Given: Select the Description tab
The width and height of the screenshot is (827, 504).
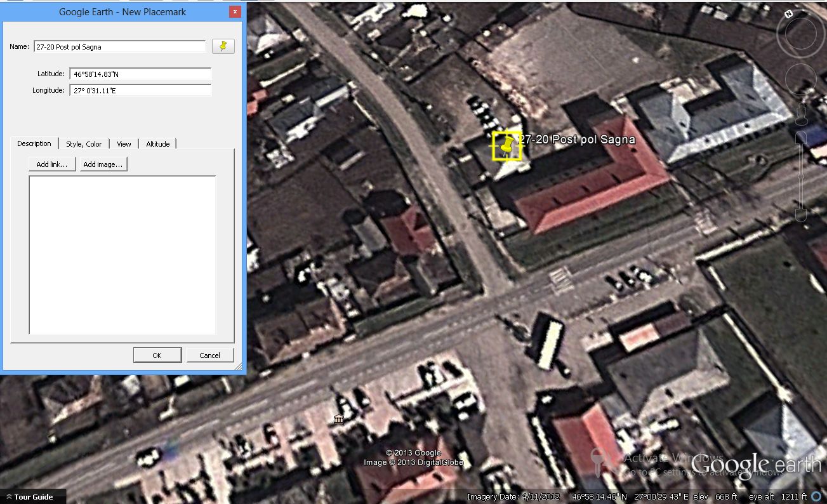Looking at the screenshot, I should 34,143.
